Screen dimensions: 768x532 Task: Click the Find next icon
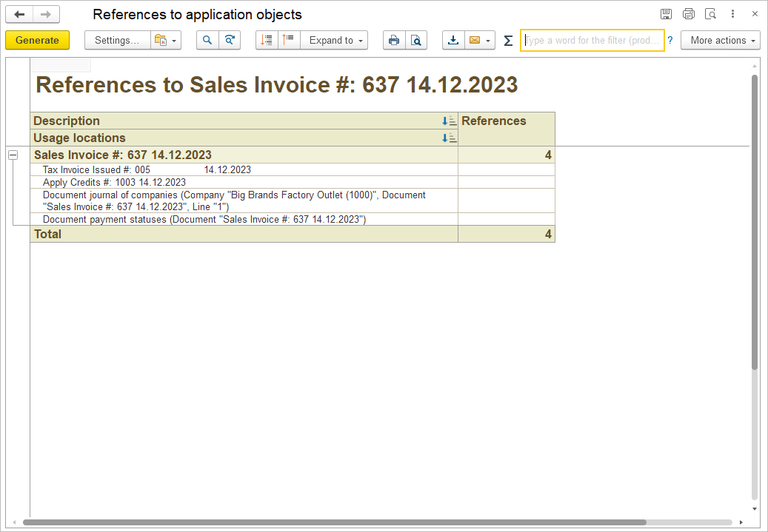point(230,41)
